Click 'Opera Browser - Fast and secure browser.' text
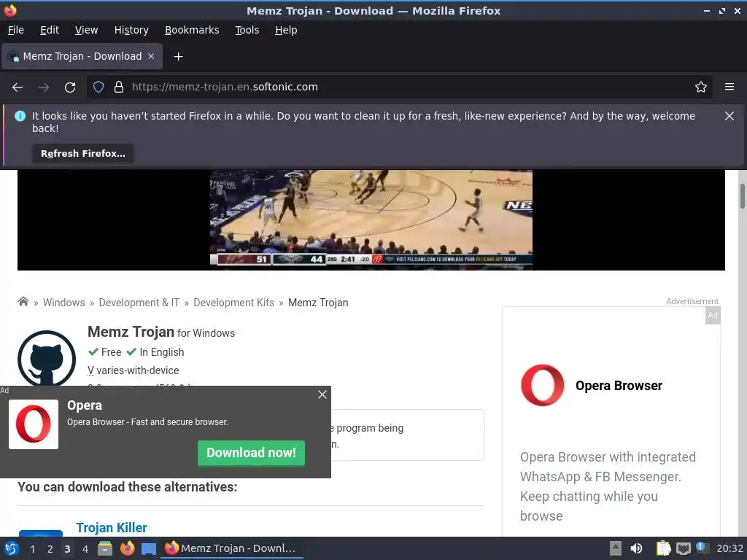 click(147, 422)
